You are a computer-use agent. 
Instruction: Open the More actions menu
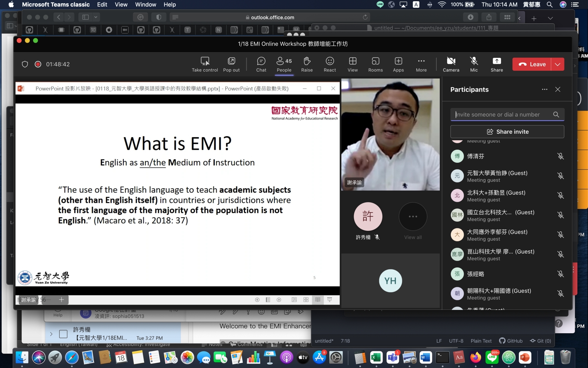(421, 64)
